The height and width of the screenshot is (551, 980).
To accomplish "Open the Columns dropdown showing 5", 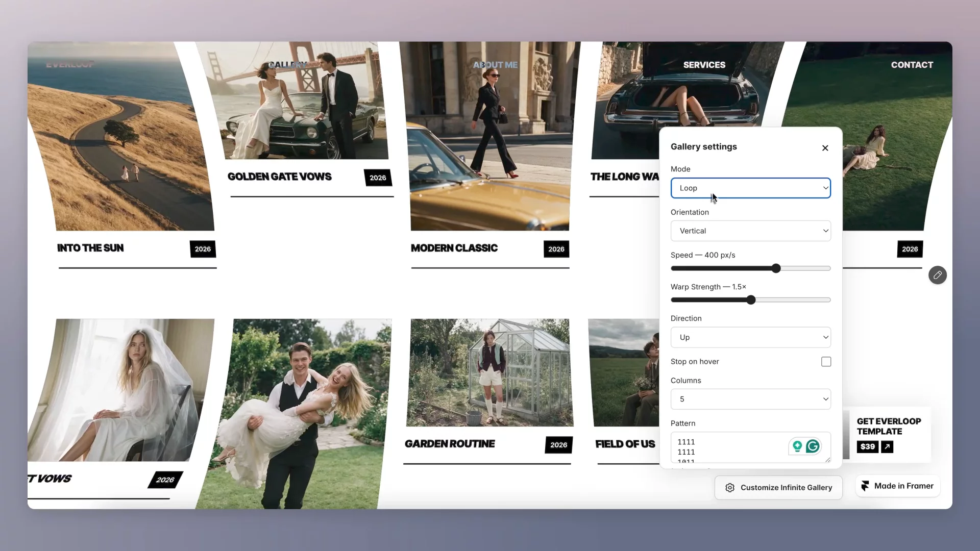I will pos(750,399).
